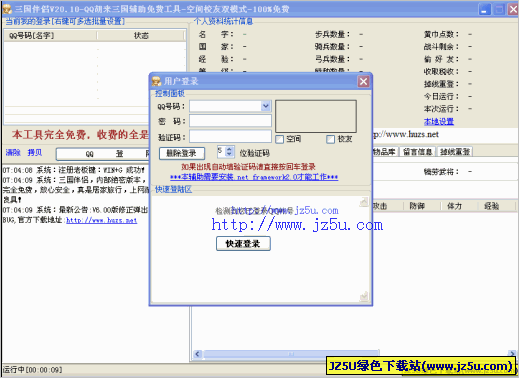Open the QQ号码 dropdown in login dialog
Screen dimensions: 519x378
(x=266, y=106)
